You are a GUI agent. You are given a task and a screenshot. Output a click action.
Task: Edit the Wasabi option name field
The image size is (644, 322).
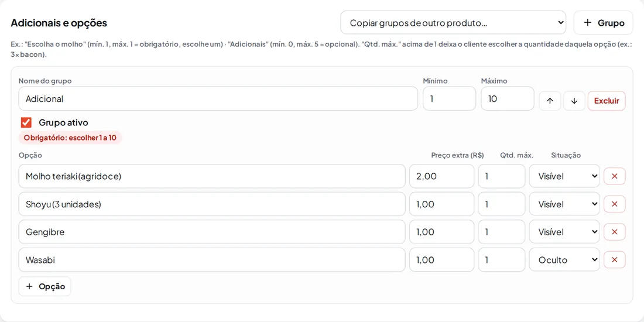coord(212,259)
